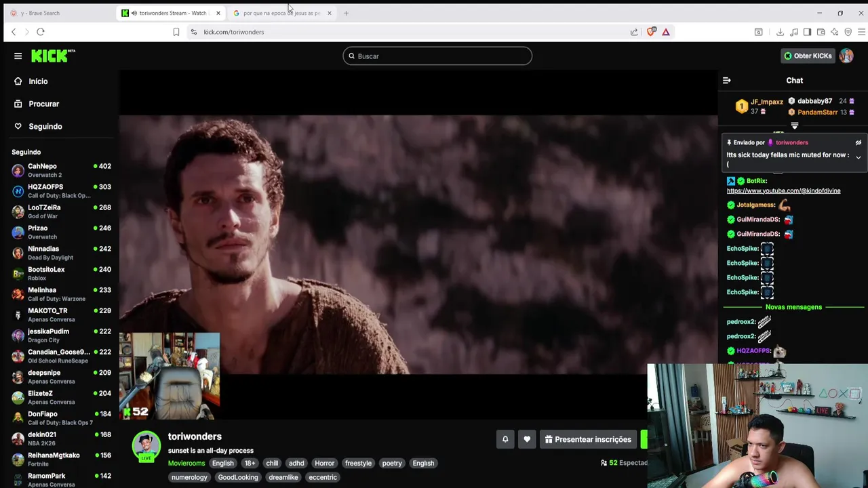The width and height of the screenshot is (868, 488).
Task: Click JF_Impaxz on gift leaderboard
Action: [x=766, y=102]
